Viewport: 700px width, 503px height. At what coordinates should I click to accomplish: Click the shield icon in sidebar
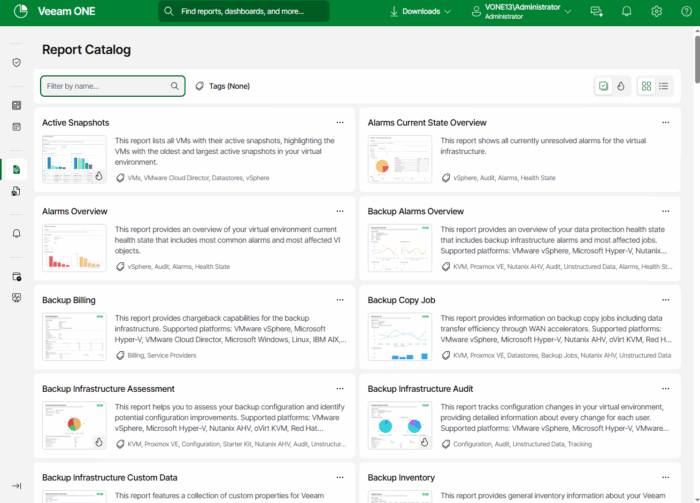pos(17,62)
